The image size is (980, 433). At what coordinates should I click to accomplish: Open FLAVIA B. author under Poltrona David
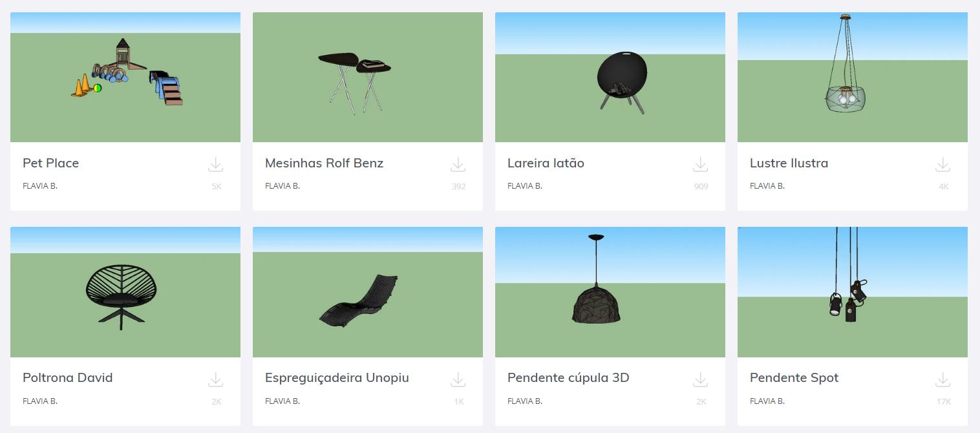[x=40, y=401]
